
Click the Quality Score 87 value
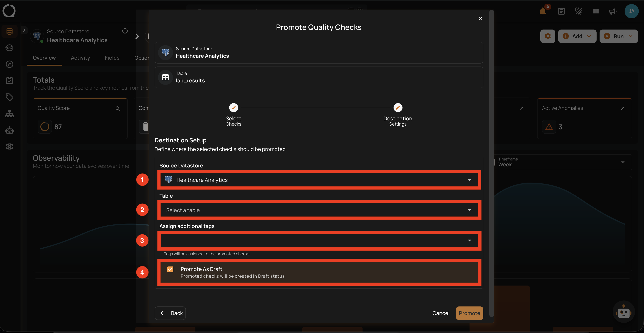click(58, 127)
